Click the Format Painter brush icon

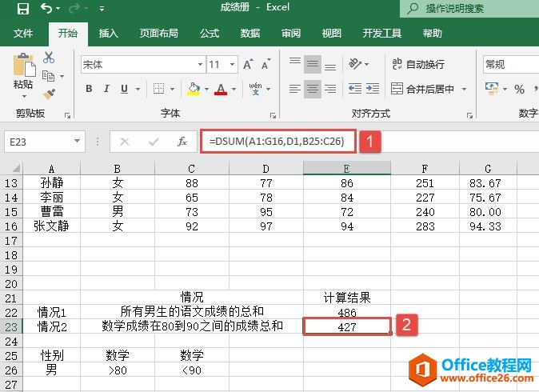point(49,94)
